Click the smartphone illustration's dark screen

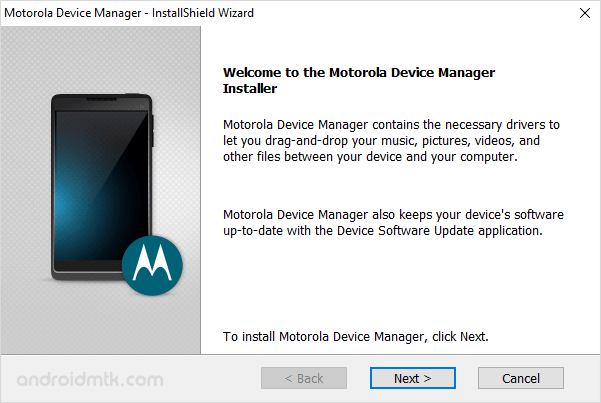pyautogui.click(x=101, y=186)
